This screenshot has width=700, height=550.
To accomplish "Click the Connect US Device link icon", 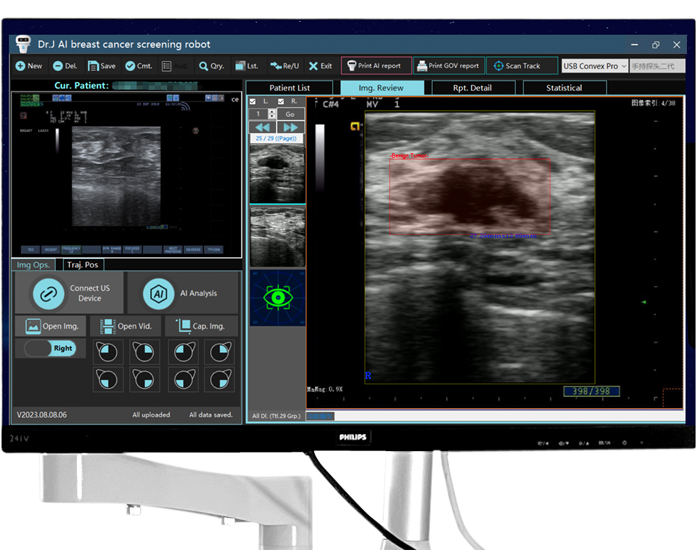I will pyautogui.click(x=47, y=294).
